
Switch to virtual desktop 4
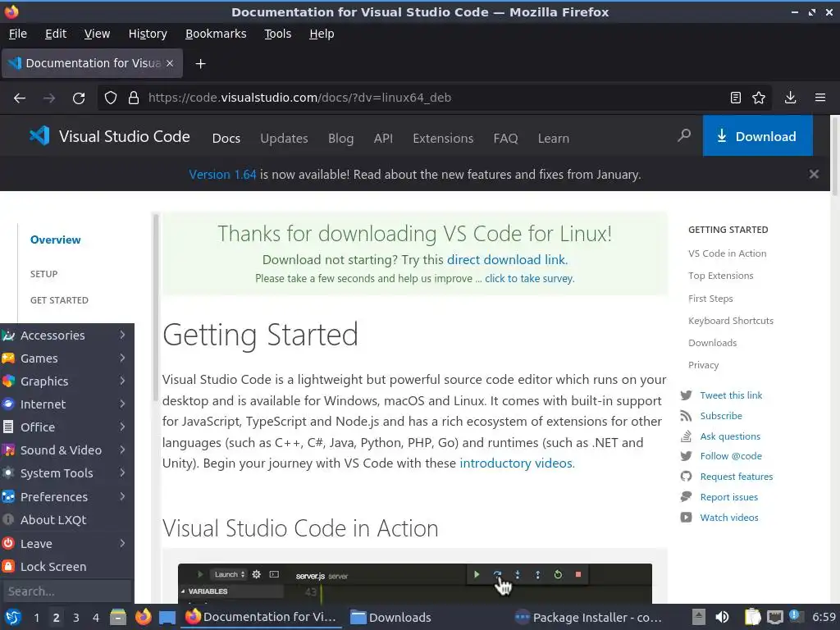coord(96,618)
